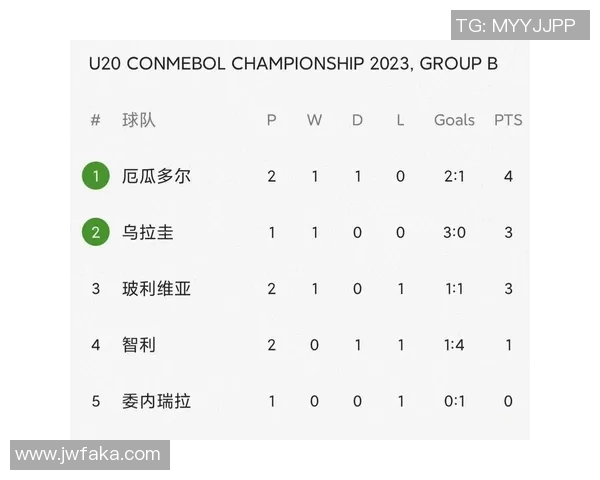This screenshot has height=480, width=600.
Task: Click the PTS column header
Action: click(x=508, y=120)
